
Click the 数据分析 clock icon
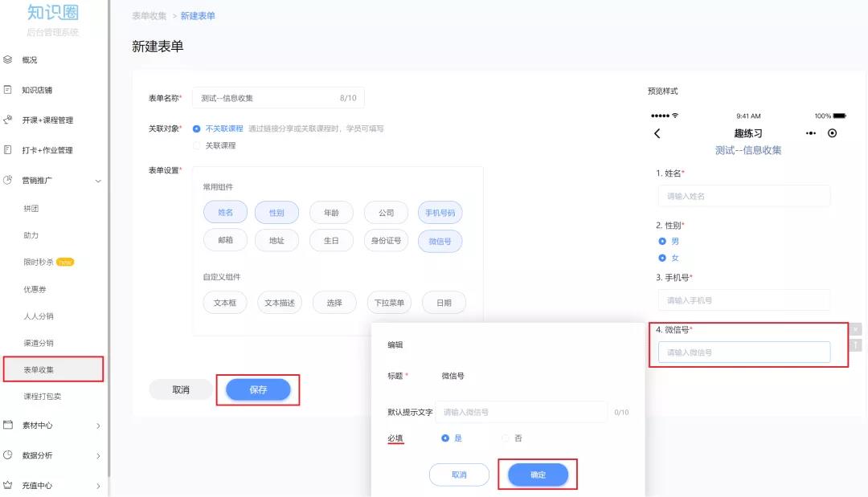coord(8,455)
